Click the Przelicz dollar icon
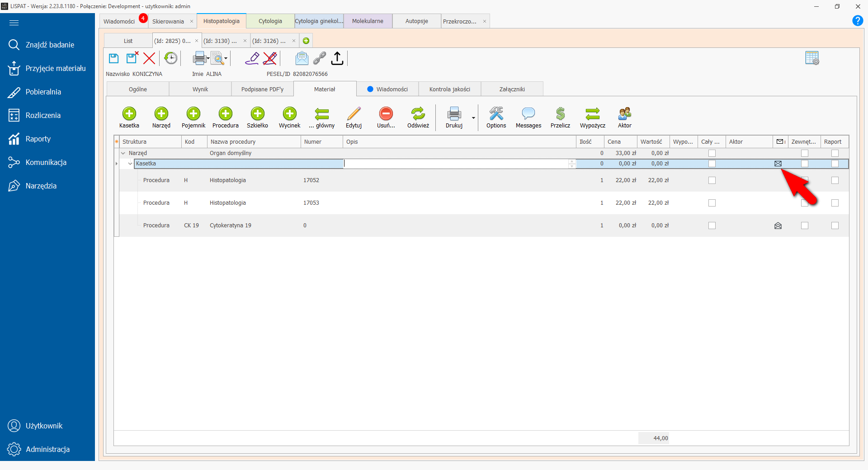 click(560, 113)
